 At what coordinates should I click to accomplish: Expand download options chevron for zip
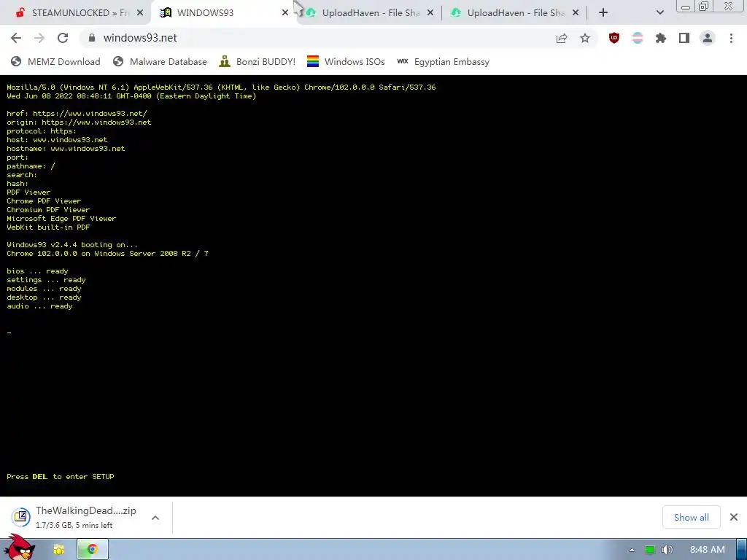pos(155,518)
